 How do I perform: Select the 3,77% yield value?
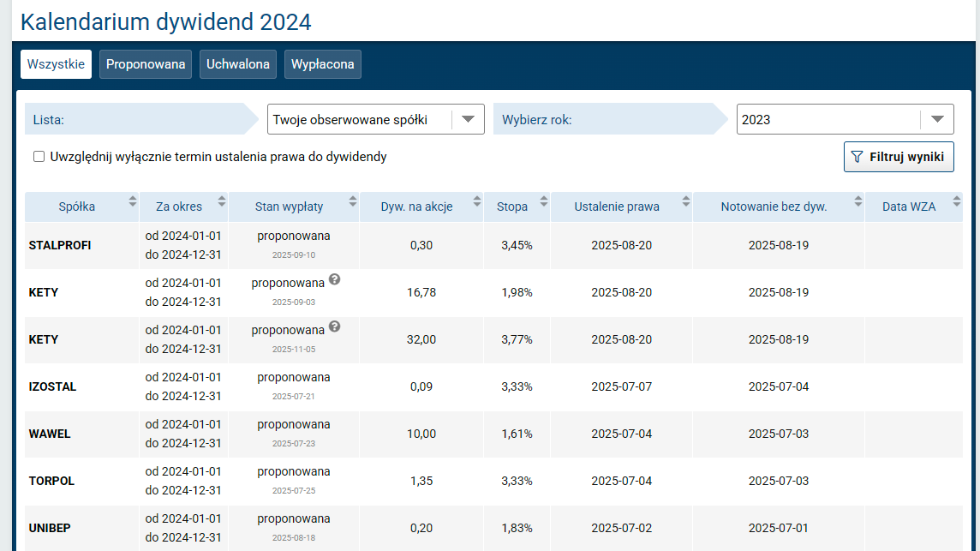(x=517, y=339)
